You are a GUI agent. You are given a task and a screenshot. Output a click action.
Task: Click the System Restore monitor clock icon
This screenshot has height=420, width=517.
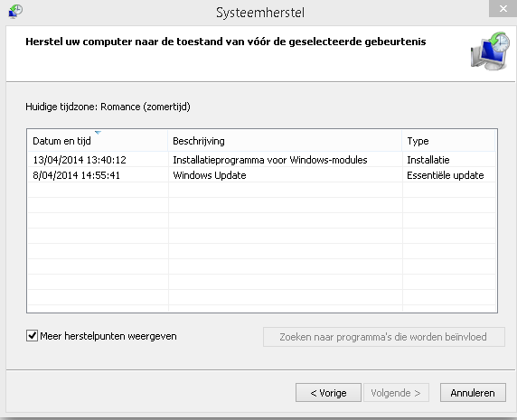tap(490, 51)
